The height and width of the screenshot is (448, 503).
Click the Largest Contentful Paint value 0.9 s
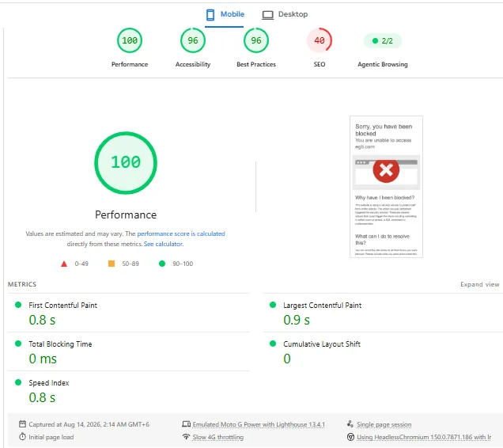(x=297, y=320)
